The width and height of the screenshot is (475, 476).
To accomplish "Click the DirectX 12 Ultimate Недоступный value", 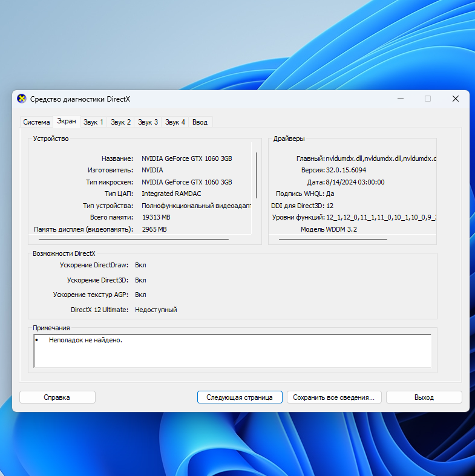I will [156, 310].
